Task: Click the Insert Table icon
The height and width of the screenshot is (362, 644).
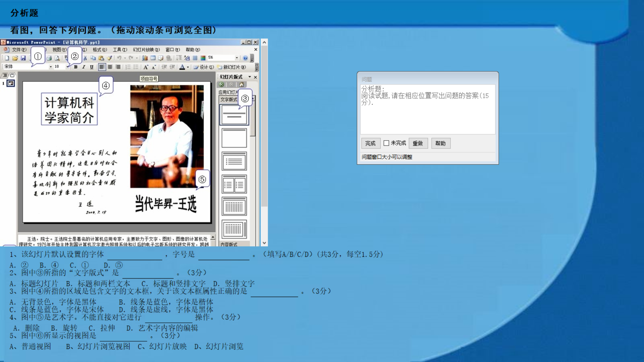Action: point(153,58)
